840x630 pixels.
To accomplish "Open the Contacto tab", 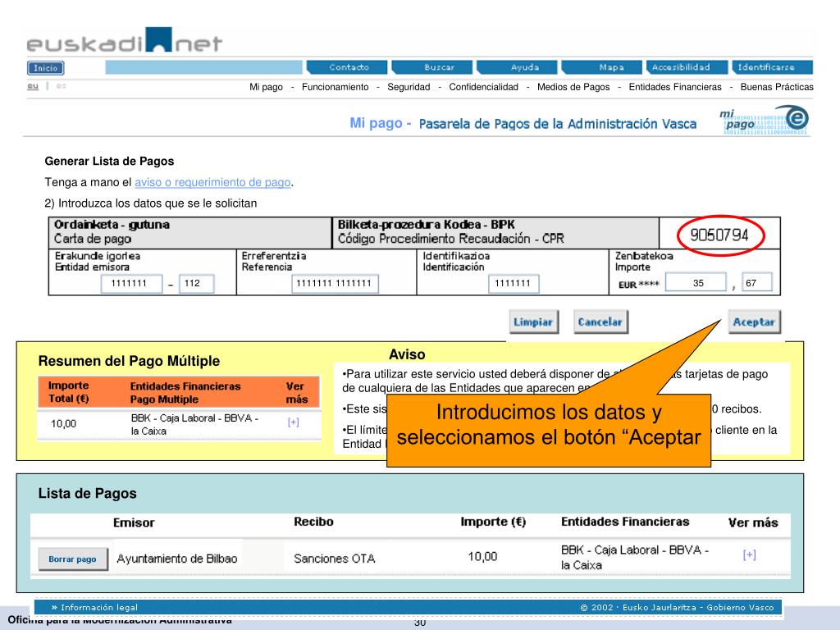I will point(347,67).
